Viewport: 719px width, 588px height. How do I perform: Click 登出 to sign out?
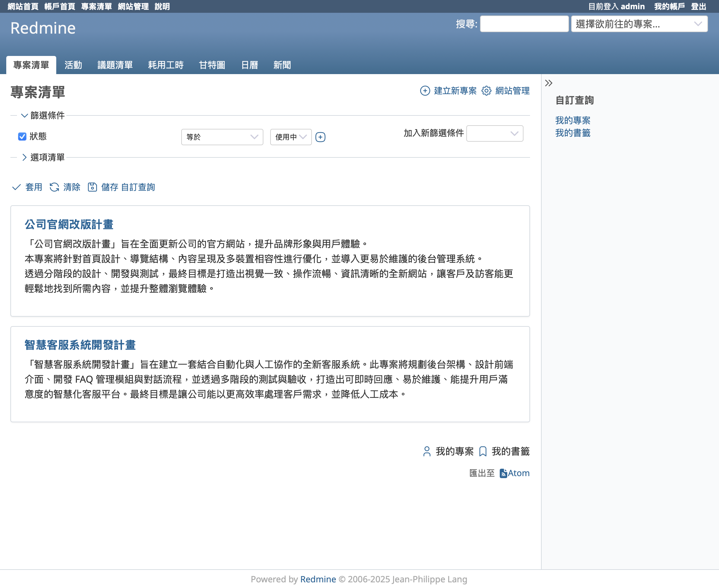pos(698,7)
